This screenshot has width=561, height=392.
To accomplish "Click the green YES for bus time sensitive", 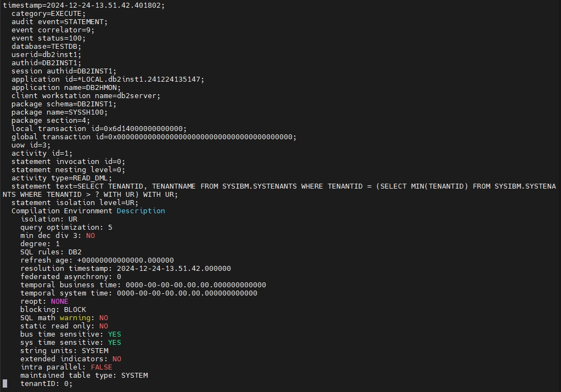I will tap(114, 334).
